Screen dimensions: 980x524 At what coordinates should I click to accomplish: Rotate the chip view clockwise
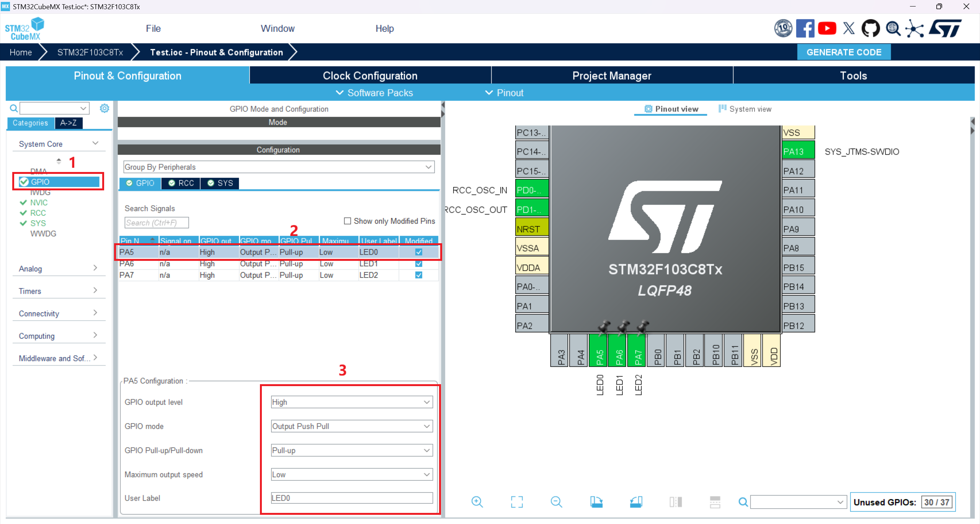point(596,502)
